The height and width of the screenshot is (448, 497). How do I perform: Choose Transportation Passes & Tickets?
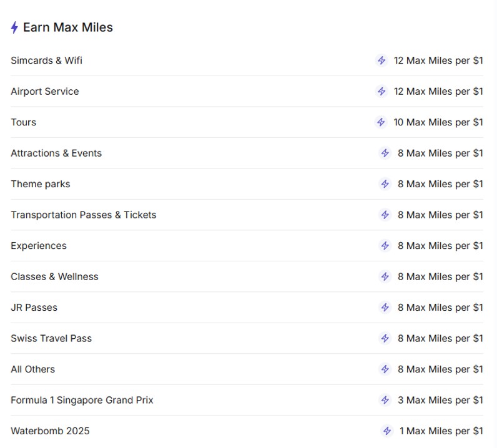[x=84, y=215]
